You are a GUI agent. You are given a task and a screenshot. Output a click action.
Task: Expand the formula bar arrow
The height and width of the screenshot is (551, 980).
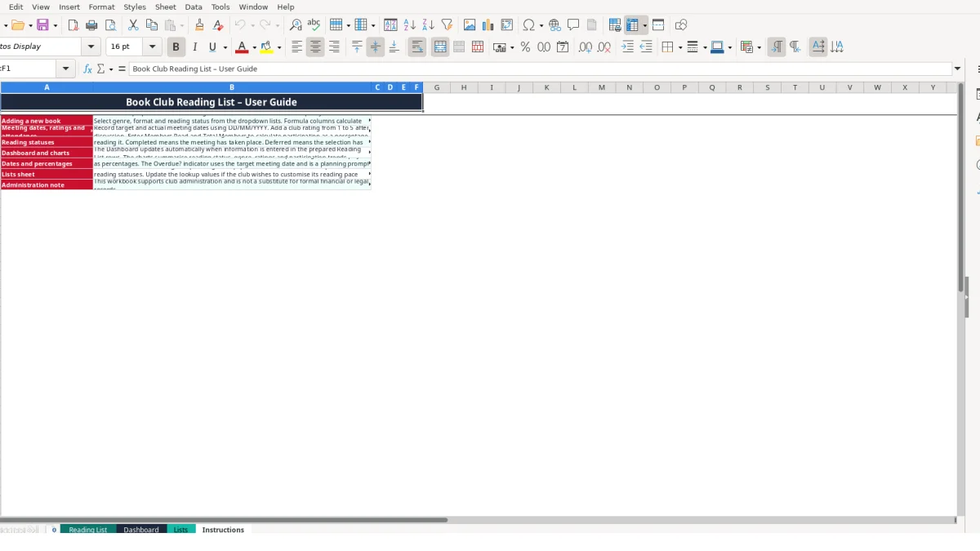coord(958,69)
